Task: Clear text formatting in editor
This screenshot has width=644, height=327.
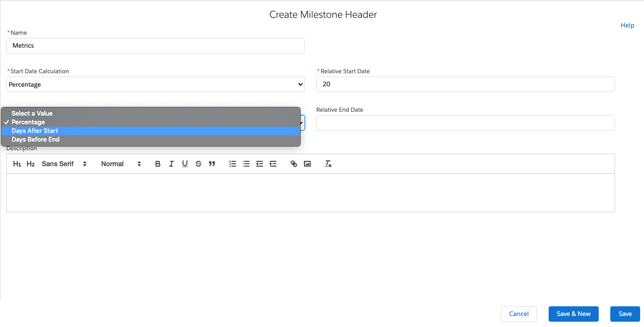Action: (x=328, y=164)
